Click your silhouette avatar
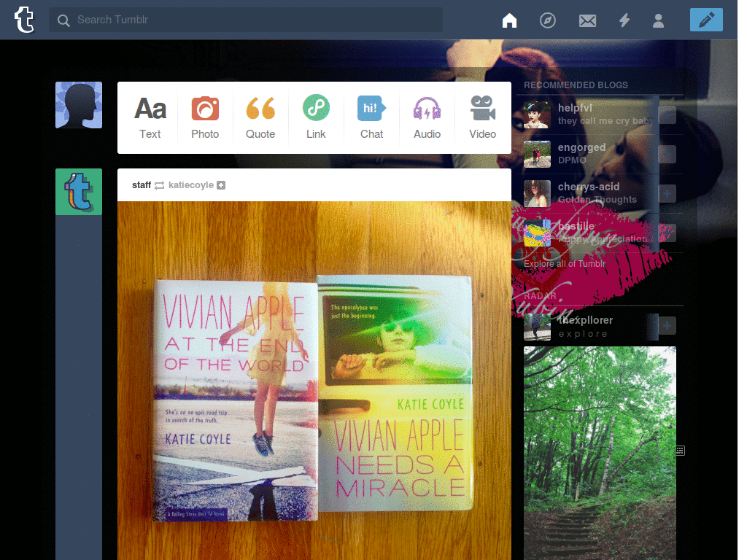The image size is (747, 560). pyautogui.click(x=79, y=105)
